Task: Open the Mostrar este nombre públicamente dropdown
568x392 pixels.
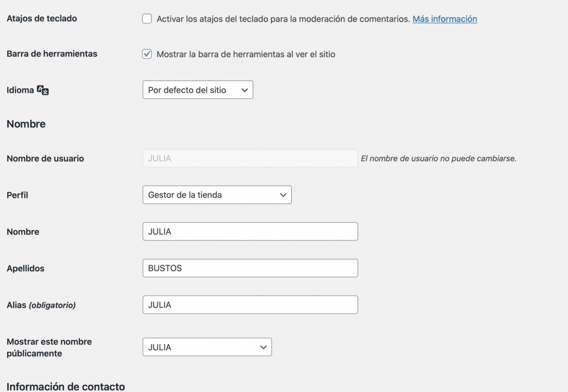Action: tap(207, 347)
